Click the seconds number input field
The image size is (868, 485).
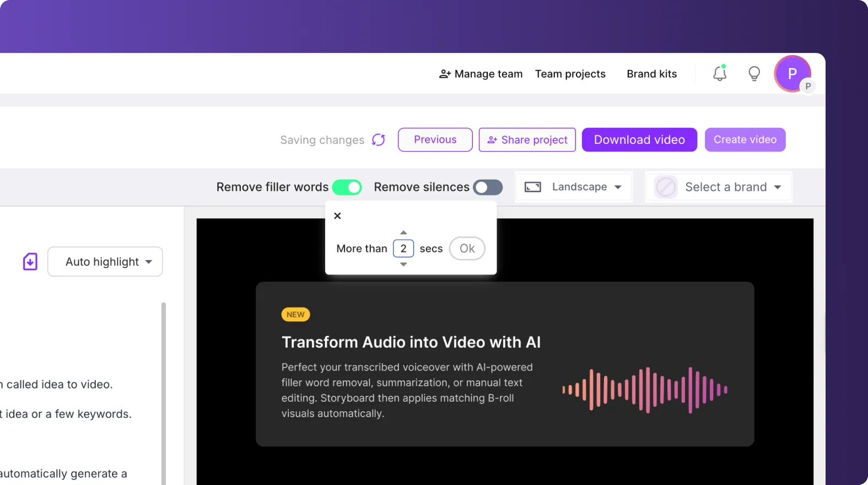(x=403, y=249)
